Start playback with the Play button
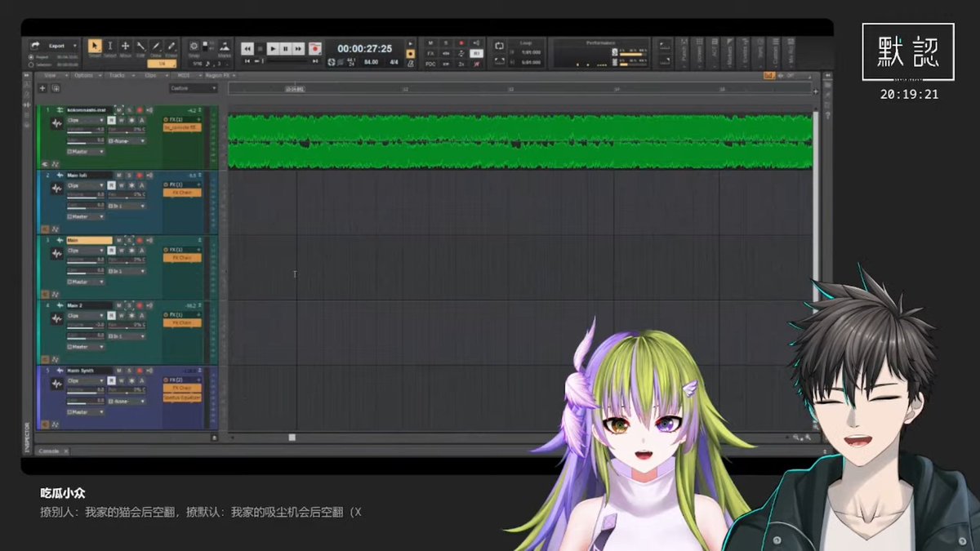The width and height of the screenshot is (980, 551). click(x=273, y=49)
